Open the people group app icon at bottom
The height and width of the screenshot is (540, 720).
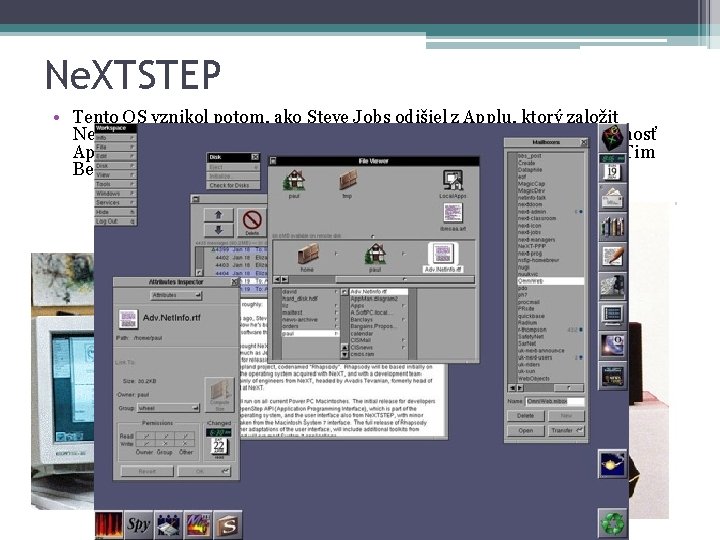(168, 524)
